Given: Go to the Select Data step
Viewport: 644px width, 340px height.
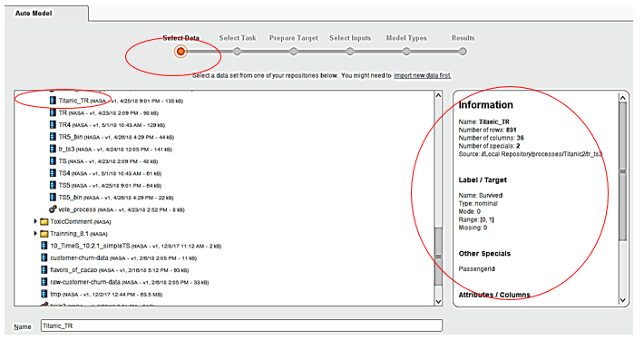Looking at the screenshot, I should click(x=181, y=52).
